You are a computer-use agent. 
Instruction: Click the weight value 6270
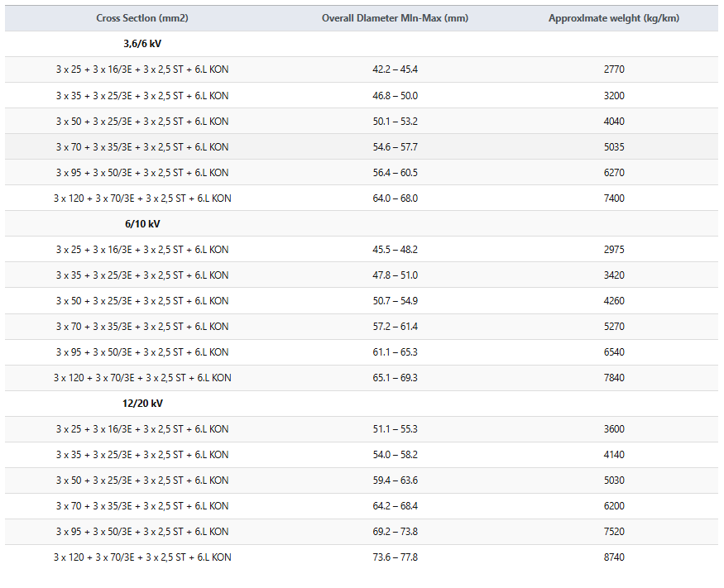[x=614, y=173]
